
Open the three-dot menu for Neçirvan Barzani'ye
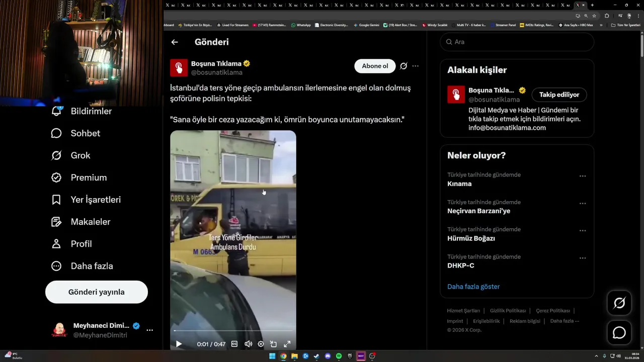(583, 203)
